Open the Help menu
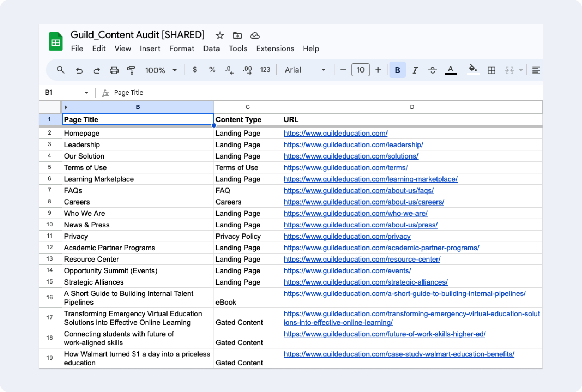The height and width of the screenshot is (392, 582). (x=311, y=49)
